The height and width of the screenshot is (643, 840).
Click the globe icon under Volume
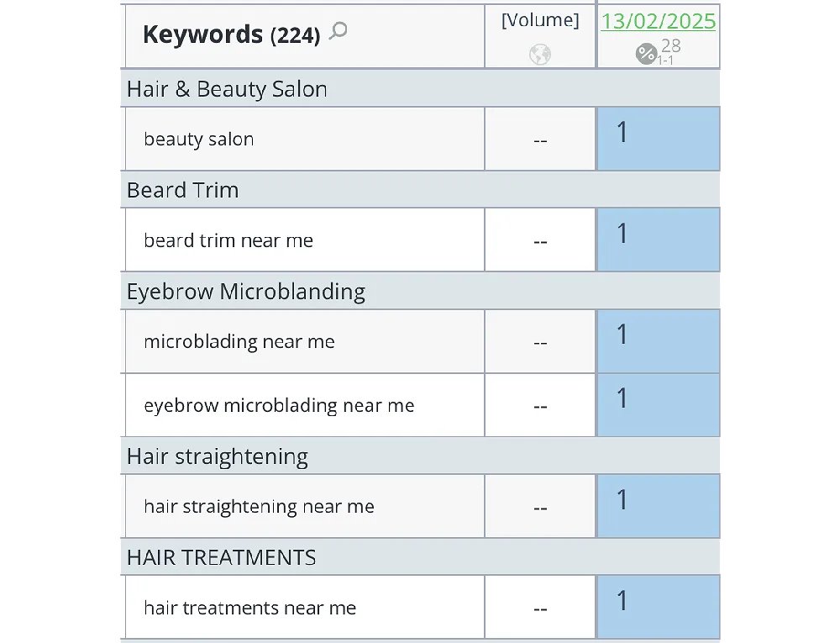pos(540,55)
